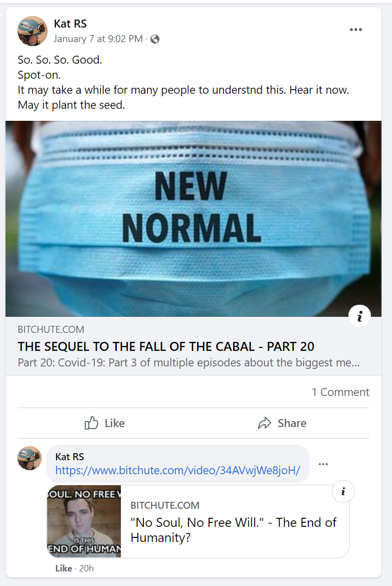Open the January 7 at 9:02 PM timestamp
392x586 pixels.
98,39
